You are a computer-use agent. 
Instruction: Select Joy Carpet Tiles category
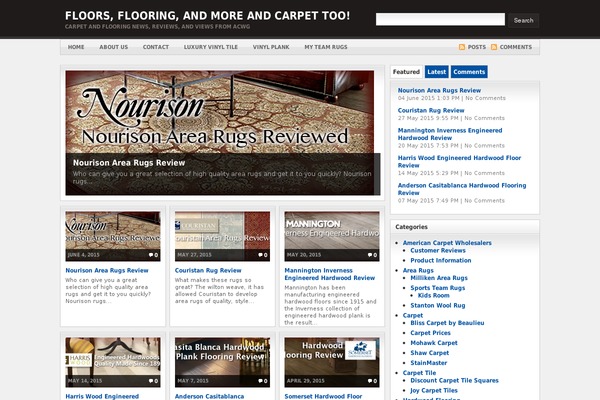[x=434, y=390]
